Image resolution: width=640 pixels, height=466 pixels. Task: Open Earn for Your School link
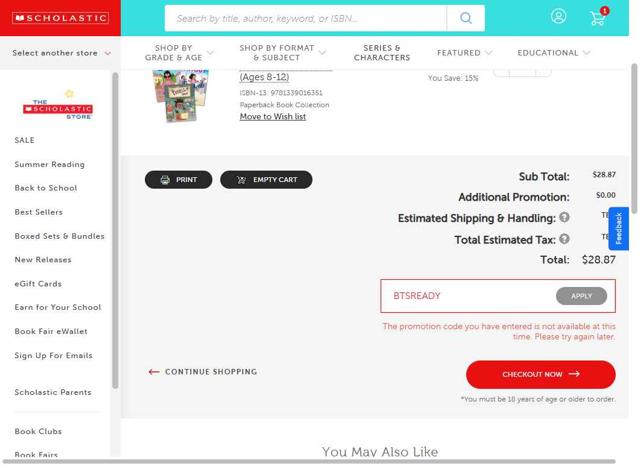pos(58,307)
